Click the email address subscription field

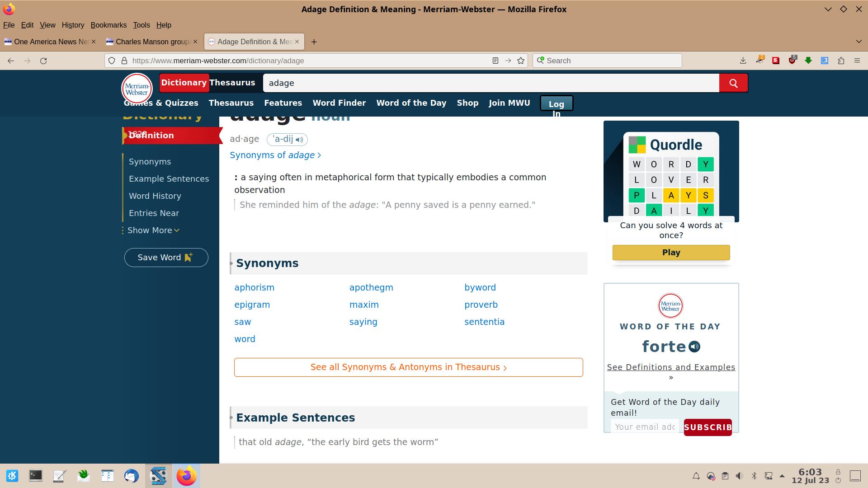click(645, 427)
